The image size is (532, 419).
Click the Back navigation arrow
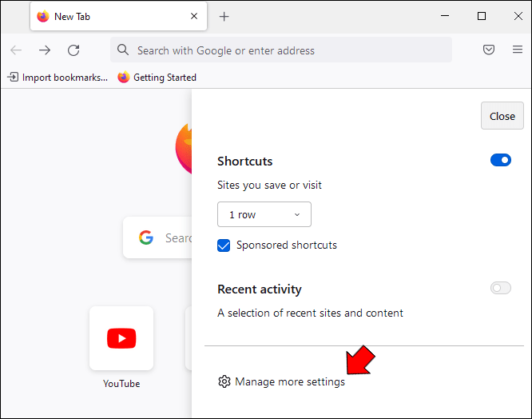click(16, 50)
